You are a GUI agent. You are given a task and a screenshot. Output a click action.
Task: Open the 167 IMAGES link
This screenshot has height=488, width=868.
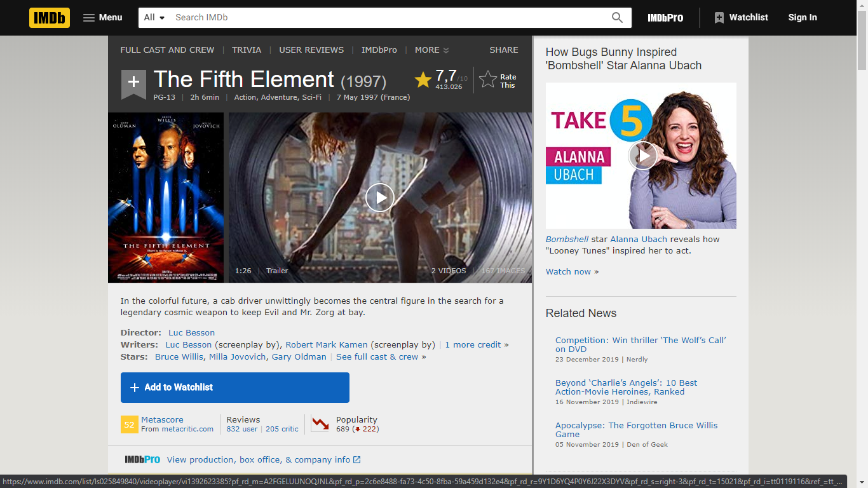pos(503,271)
